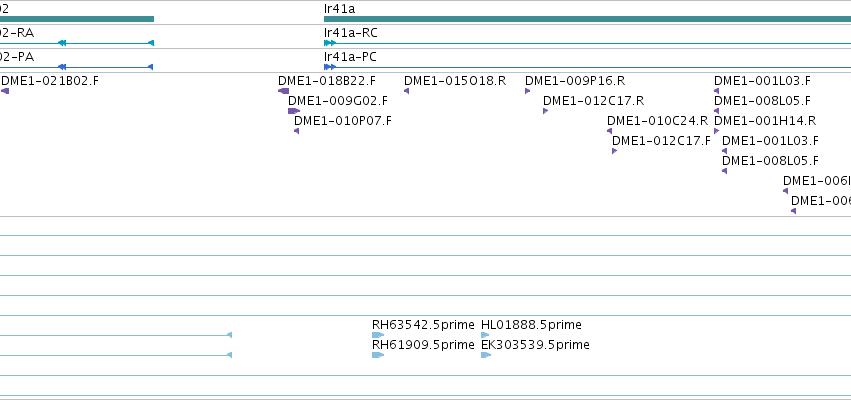This screenshot has width=851, height=400.
Task: Click the DME1-012C17.F arrow glyph
Action: coord(614,151)
